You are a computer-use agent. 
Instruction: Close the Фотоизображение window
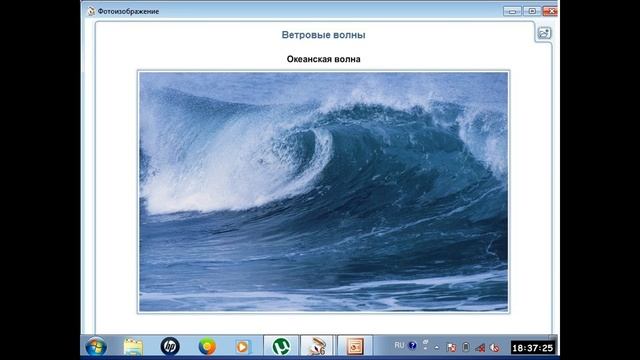tap(550, 11)
